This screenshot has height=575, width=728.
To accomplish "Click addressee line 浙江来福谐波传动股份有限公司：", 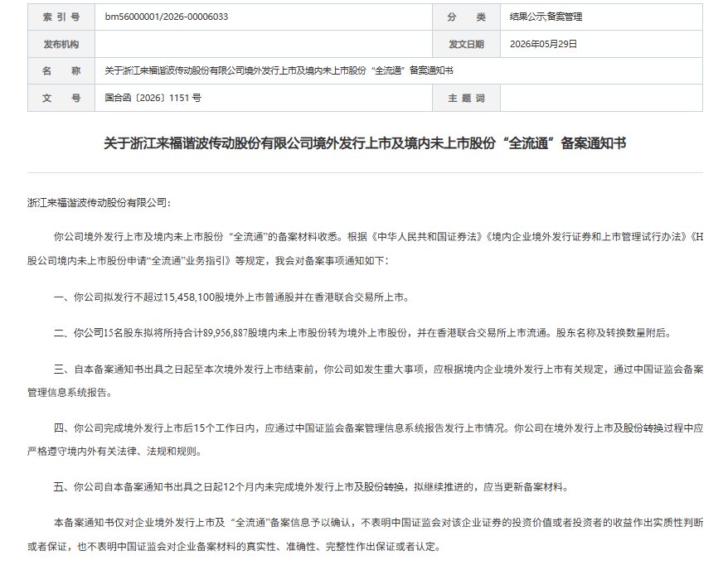I will coord(99,203).
